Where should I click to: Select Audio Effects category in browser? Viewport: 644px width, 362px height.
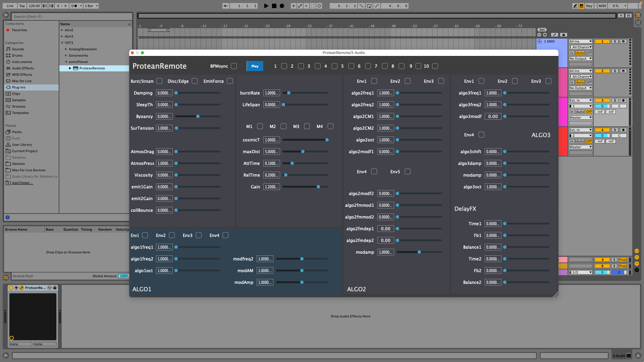[x=23, y=68]
